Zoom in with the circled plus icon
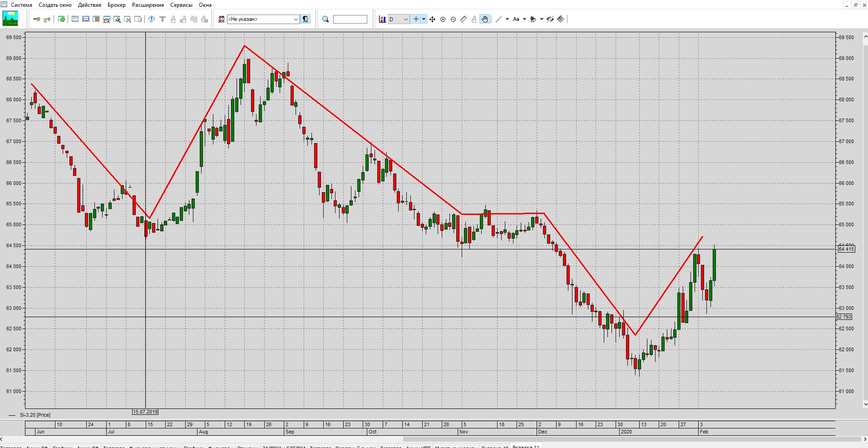The image size is (868, 448). point(443,19)
